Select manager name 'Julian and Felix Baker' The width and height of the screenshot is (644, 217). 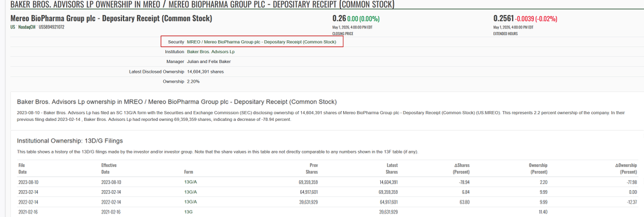208,62
